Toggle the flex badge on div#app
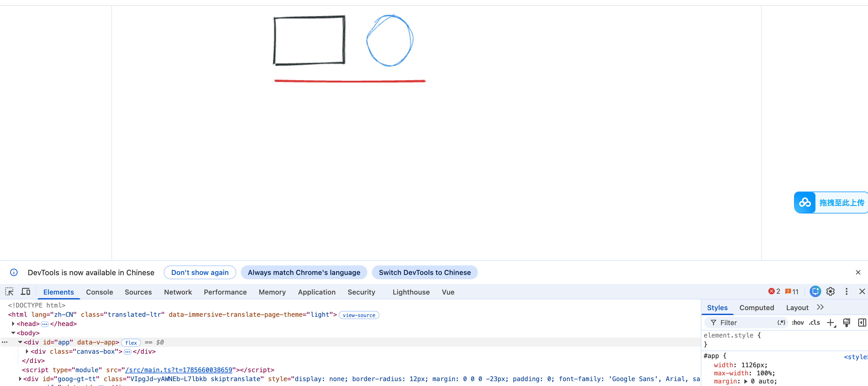868x386 pixels. pyautogui.click(x=131, y=343)
